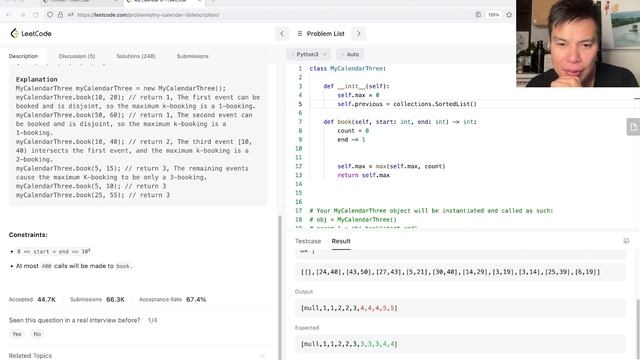
Task: Go to the previous problem chevron
Action: (282, 33)
